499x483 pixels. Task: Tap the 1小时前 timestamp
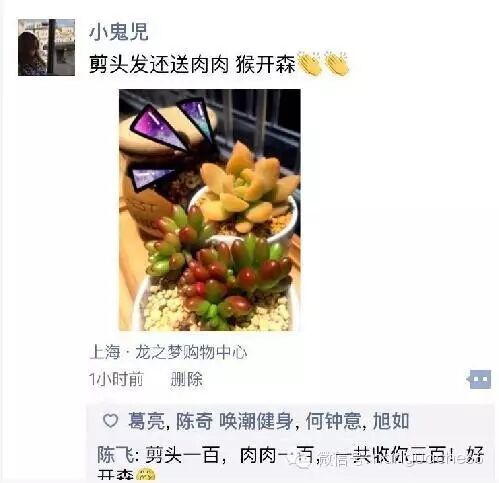[x=116, y=379]
